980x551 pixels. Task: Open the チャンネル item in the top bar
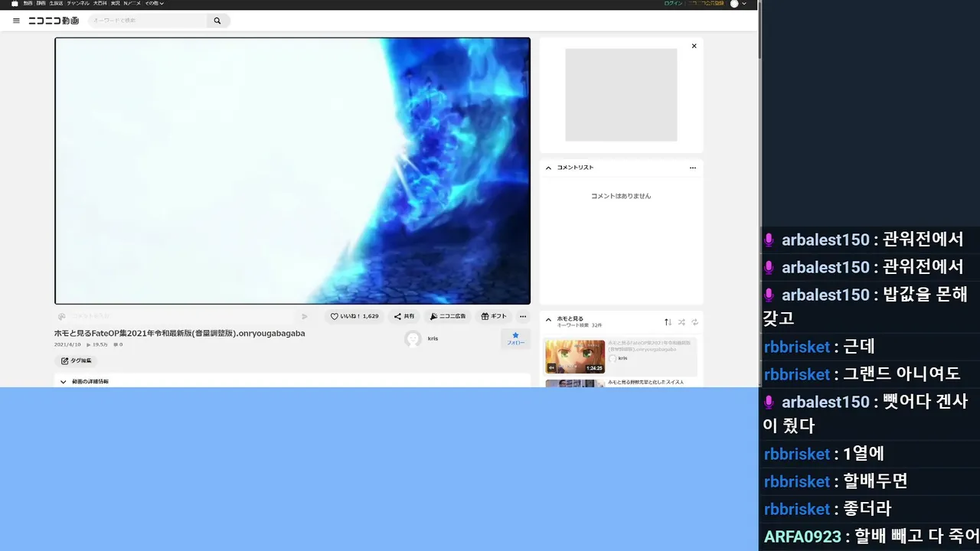(x=78, y=4)
